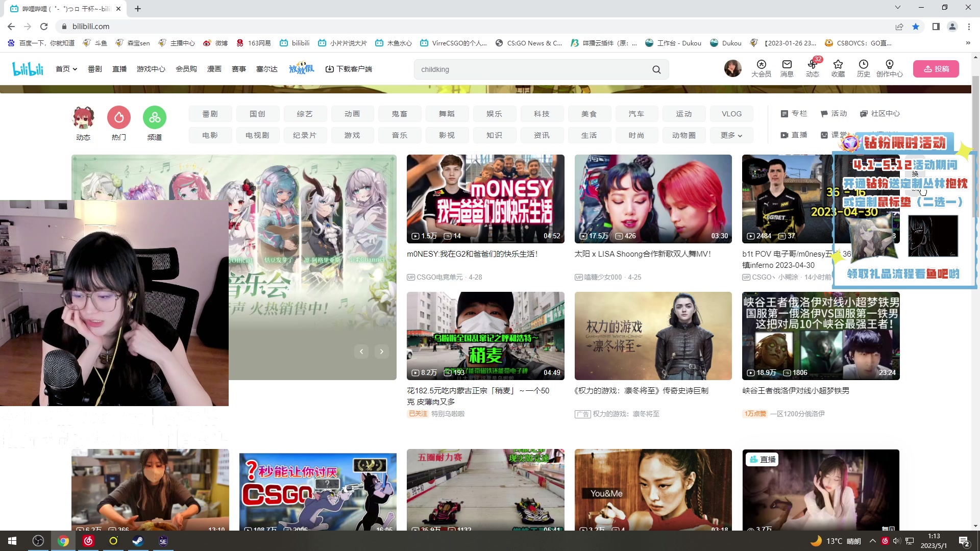Expand the 首页 dropdown menu

(66, 69)
